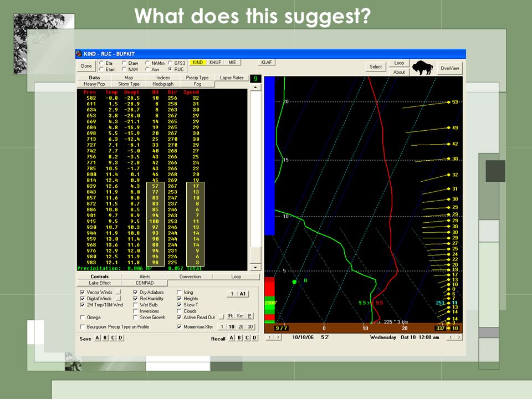Toggle the Heights checkbox
532x399 pixels.
pos(179,299)
